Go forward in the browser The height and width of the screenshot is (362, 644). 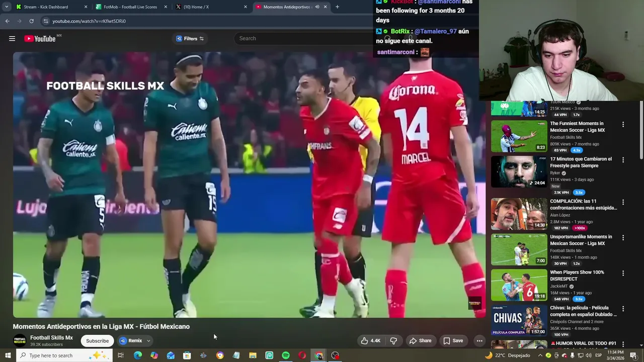tap(19, 21)
